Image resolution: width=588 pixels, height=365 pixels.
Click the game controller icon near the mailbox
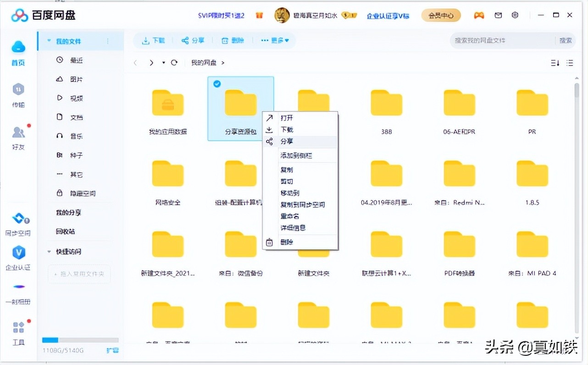coord(479,15)
